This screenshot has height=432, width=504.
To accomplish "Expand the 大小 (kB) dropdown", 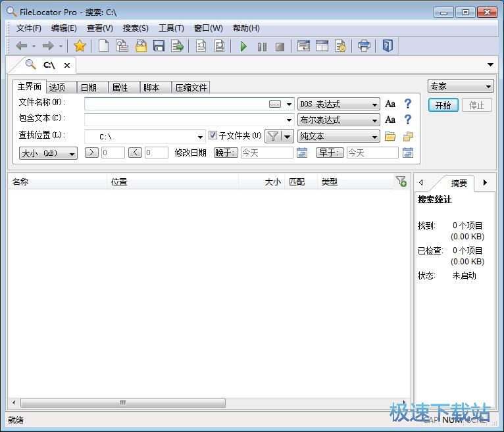I will 71,153.
